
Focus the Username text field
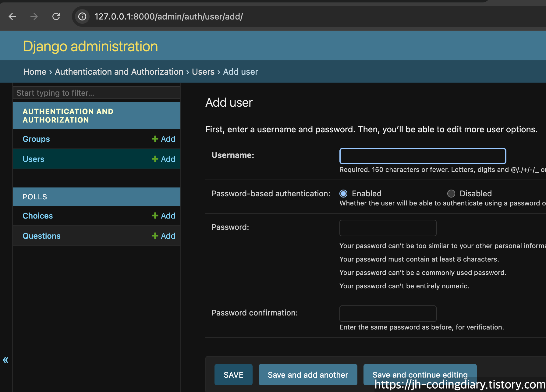click(x=423, y=156)
